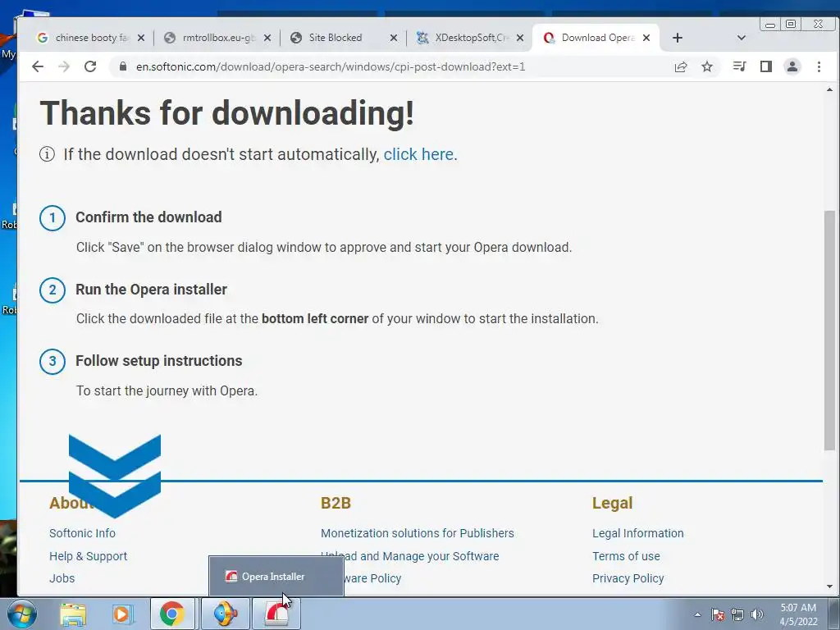Open the Action Center flag icon

[x=718, y=614]
